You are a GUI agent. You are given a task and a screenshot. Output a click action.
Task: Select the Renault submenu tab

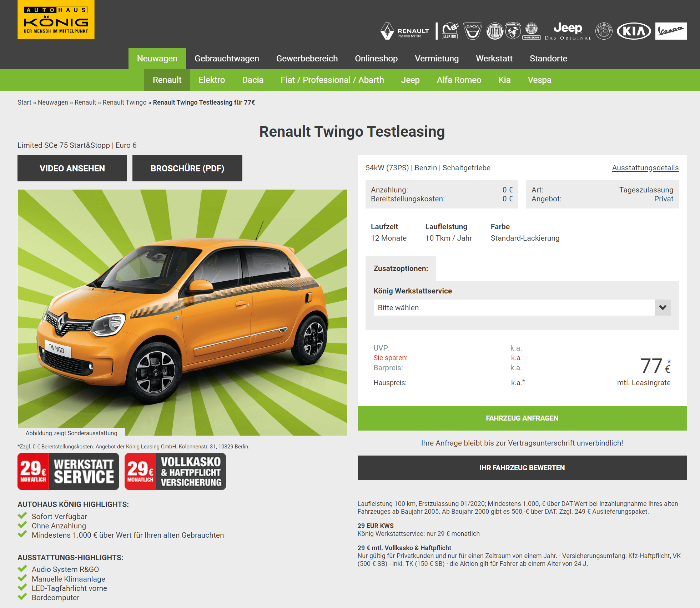pyautogui.click(x=167, y=80)
